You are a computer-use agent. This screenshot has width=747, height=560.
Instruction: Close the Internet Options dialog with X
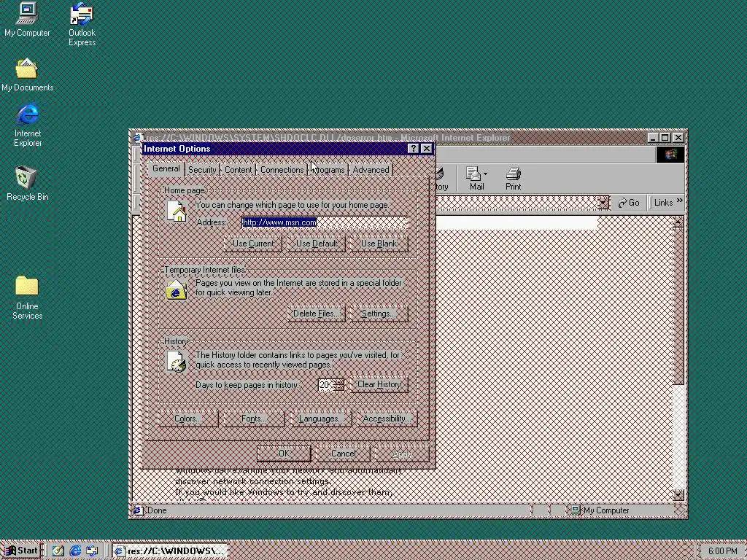426,149
